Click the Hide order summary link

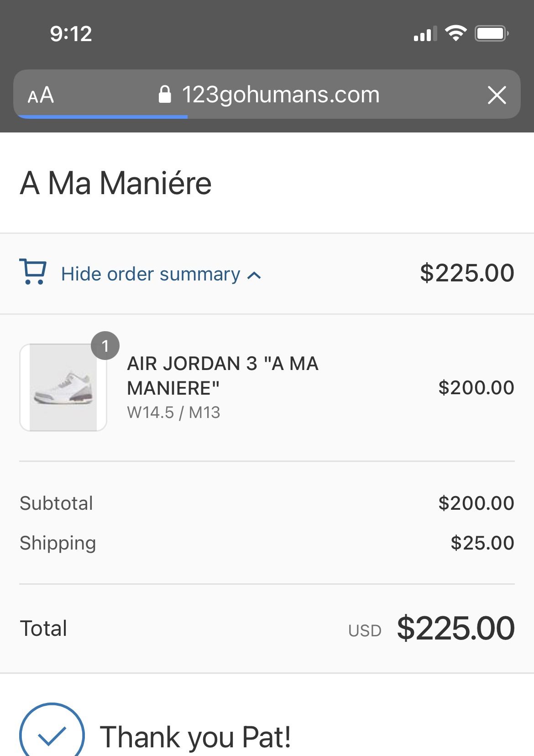coord(151,274)
